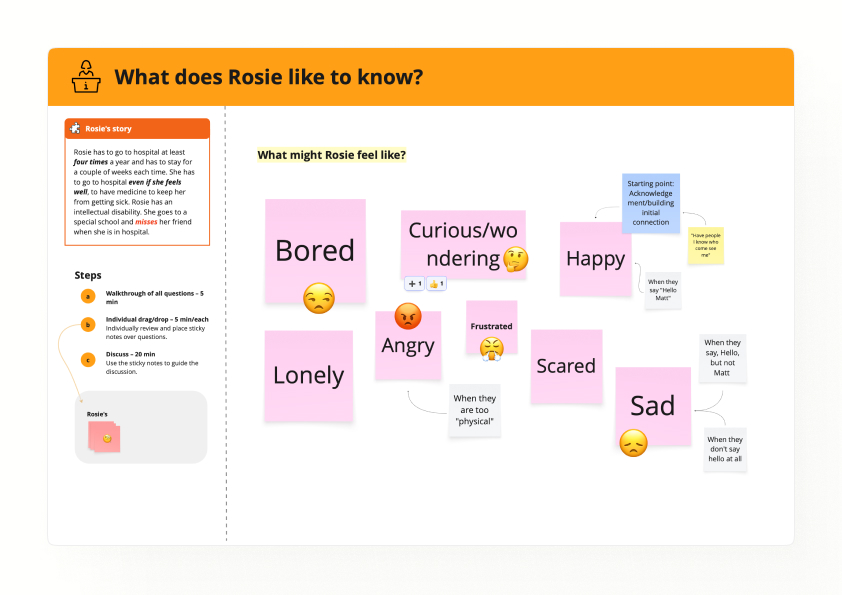The width and height of the screenshot is (842, 595).
Task: Click the blue Starting point sticky note
Action: 651,203
